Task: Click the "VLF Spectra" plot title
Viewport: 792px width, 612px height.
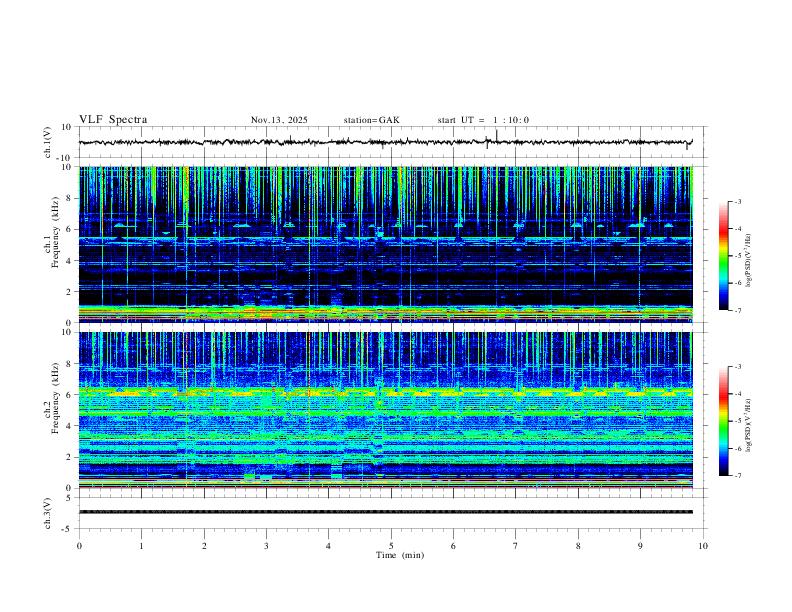Action: coord(113,120)
